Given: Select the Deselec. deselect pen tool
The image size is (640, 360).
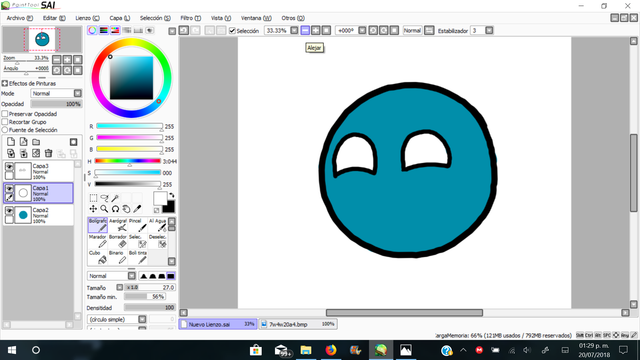Looking at the screenshot, I should [158, 241].
